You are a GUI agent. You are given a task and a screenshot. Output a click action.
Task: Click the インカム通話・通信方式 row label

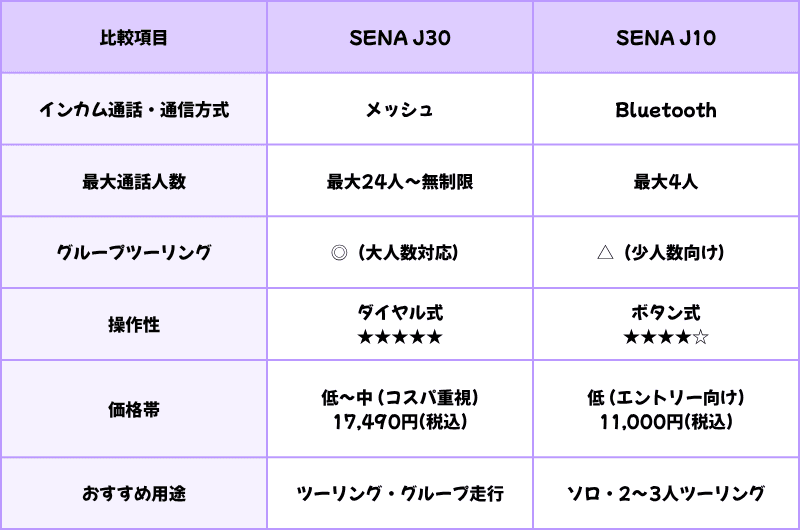[x=133, y=110]
